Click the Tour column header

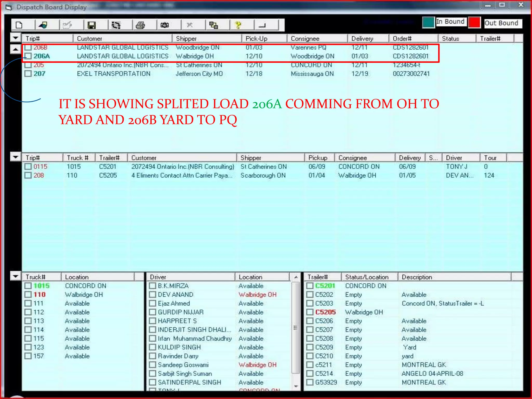click(x=493, y=158)
